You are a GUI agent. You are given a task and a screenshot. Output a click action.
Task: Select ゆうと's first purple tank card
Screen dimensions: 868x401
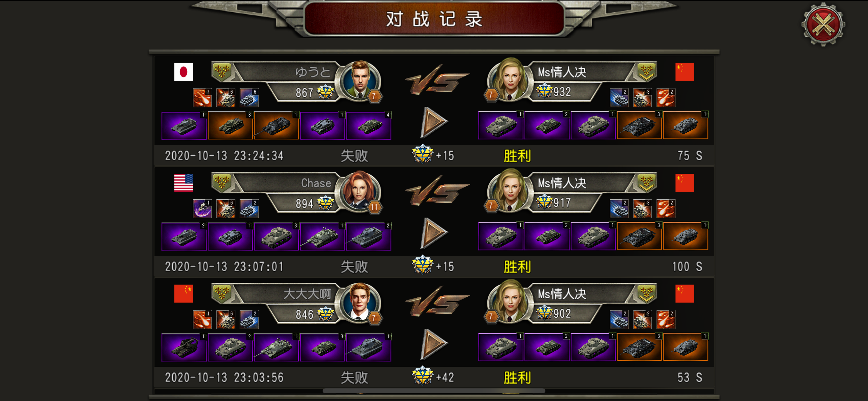184,125
